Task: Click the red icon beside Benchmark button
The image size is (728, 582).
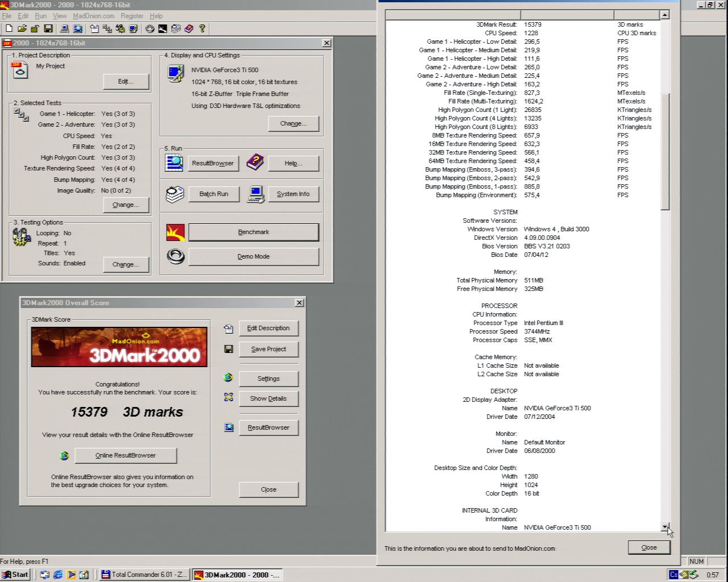Action: [x=175, y=232]
